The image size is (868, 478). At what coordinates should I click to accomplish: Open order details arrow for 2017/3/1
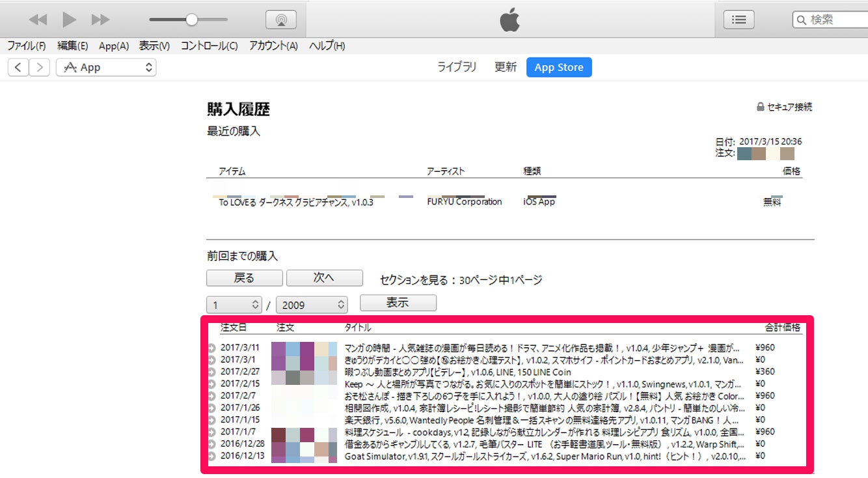211,360
